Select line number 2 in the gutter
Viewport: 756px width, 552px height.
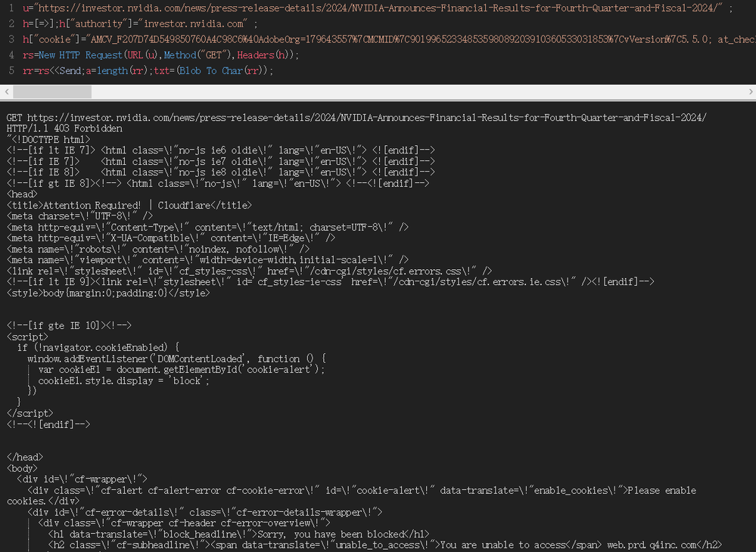pyautogui.click(x=11, y=23)
